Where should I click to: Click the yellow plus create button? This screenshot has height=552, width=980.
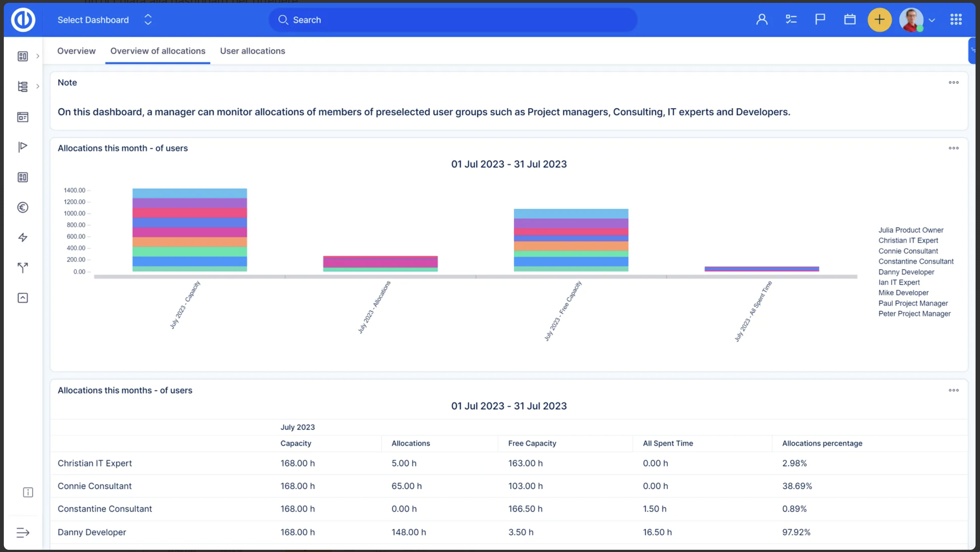tap(880, 19)
